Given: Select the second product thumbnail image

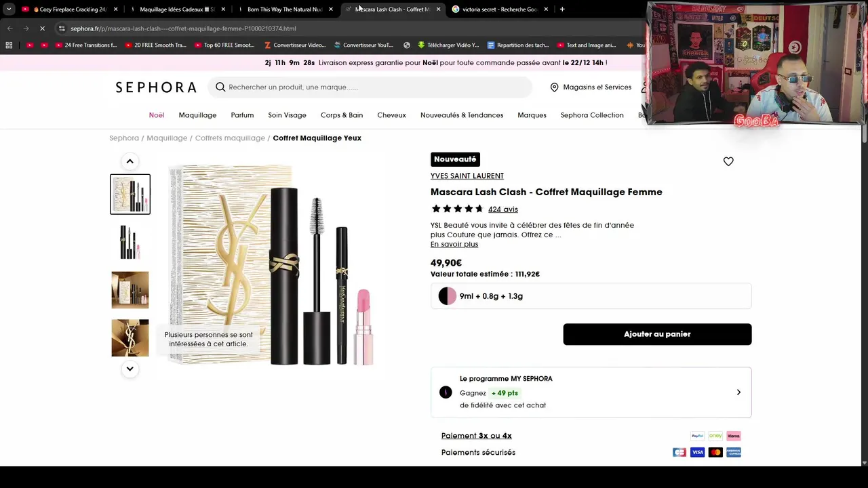Looking at the screenshot, I should (130, 242).
